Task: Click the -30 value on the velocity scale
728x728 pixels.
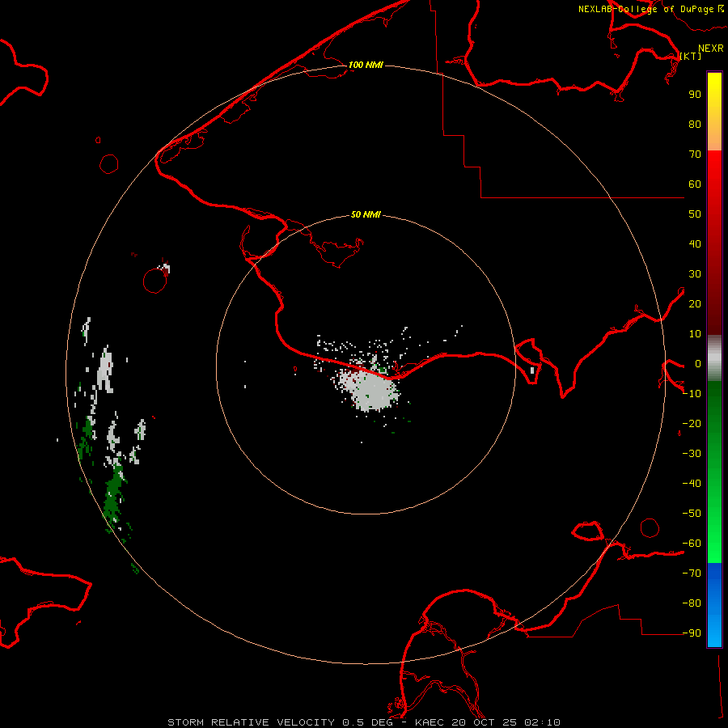Action: click(x=692, y=454)
